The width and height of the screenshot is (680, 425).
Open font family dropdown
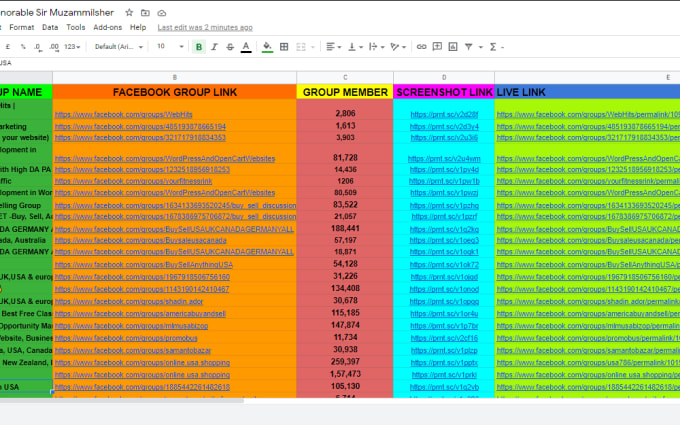pos(118,46)
